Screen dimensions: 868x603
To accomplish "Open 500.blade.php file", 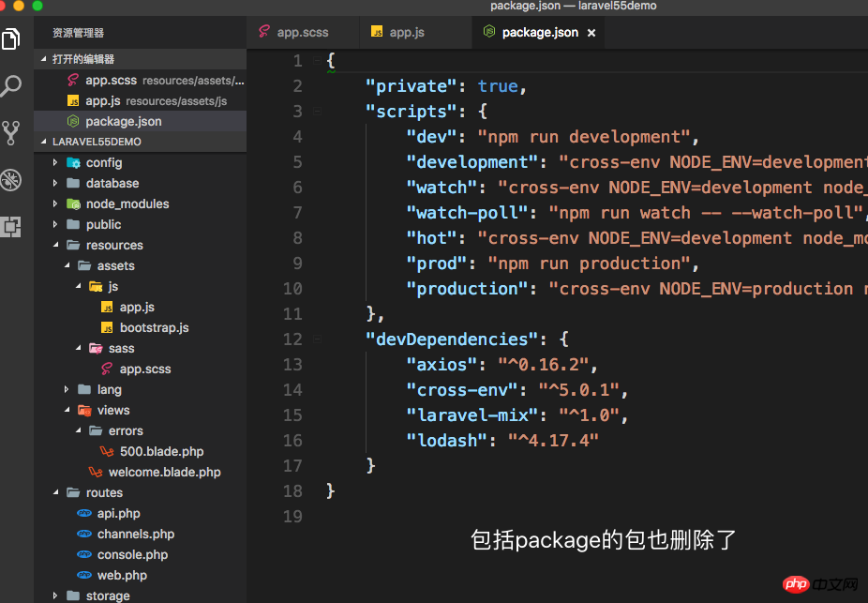I will pyautogui.click(x=140, y=451).
